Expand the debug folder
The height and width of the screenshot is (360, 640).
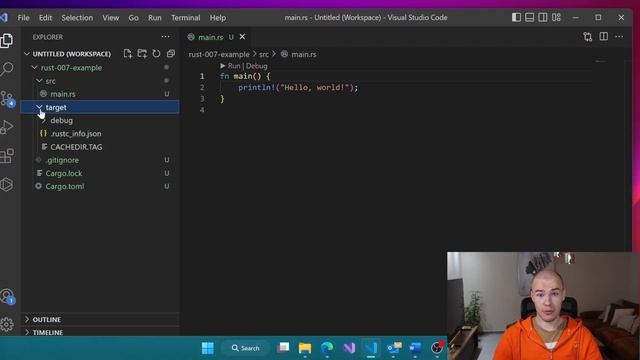coord(44,120)
